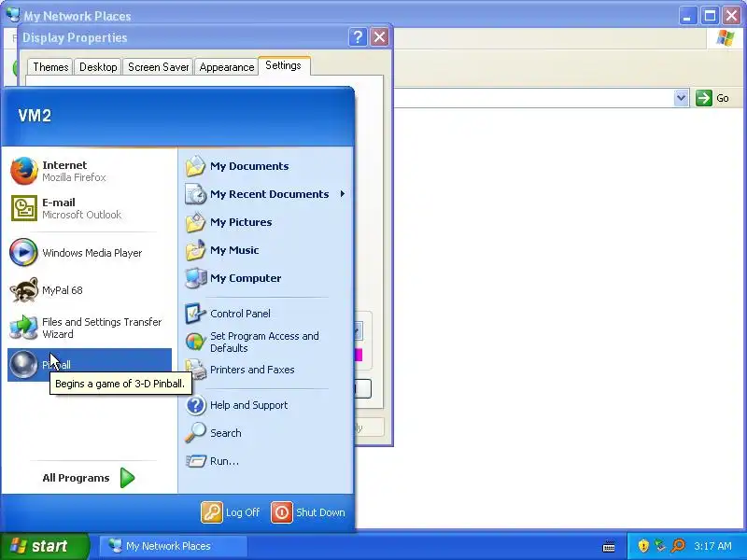Click the Search magnifier icon
The width and height of the screenshot is (747, 560).
coord(195,433)
